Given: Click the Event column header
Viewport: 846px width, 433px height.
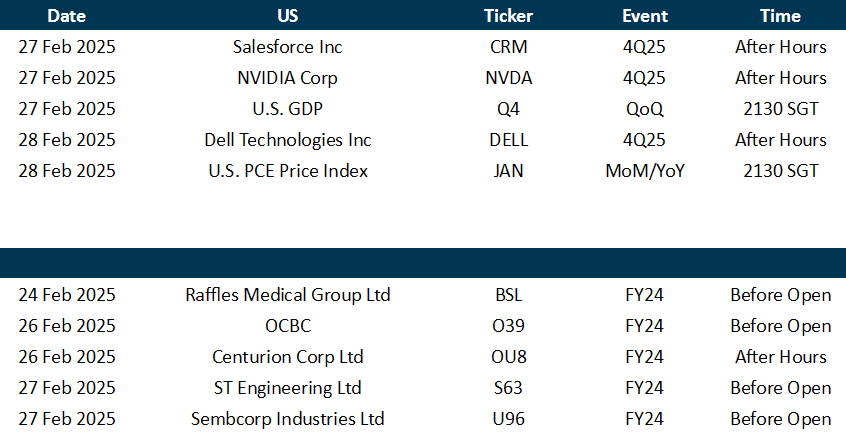Looking at the screenshot, I should click(645, 15).
